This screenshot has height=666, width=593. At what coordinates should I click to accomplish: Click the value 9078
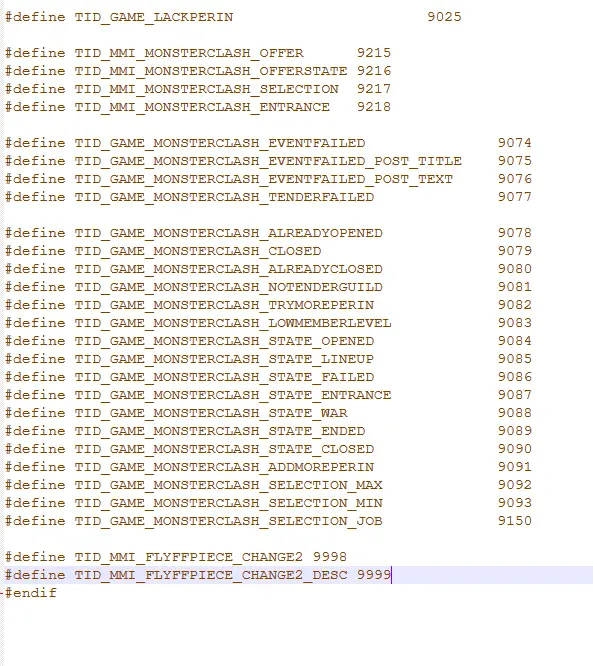tap(515, 233)
